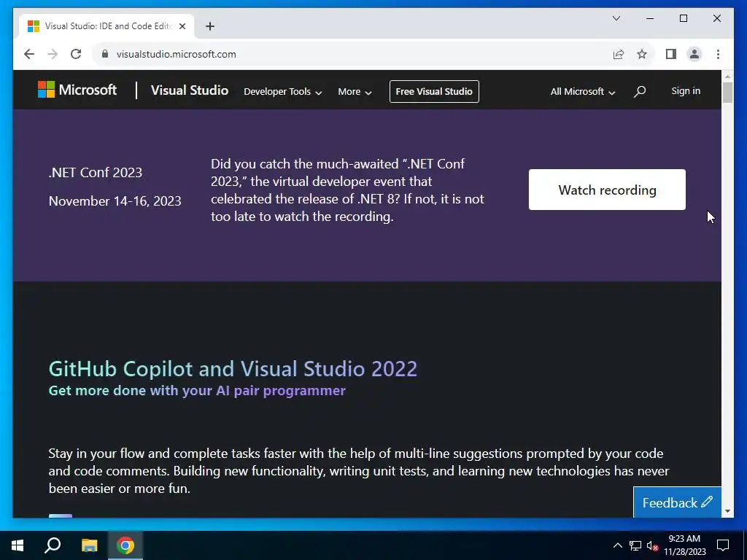
Task: Close the Visual Studio tab
Action: [x=182, y=26]
